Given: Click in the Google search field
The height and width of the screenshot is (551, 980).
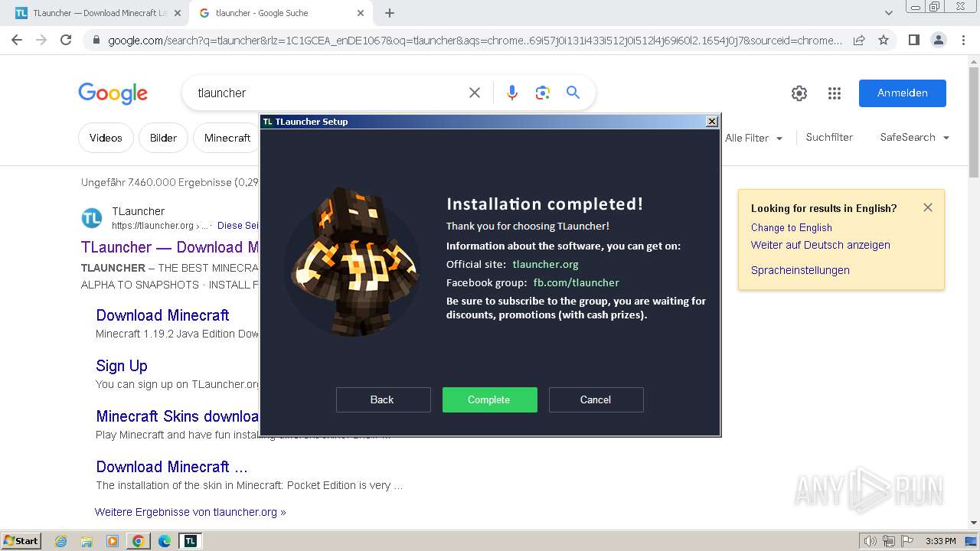Looking at the screenshot, I should [329, 93].
